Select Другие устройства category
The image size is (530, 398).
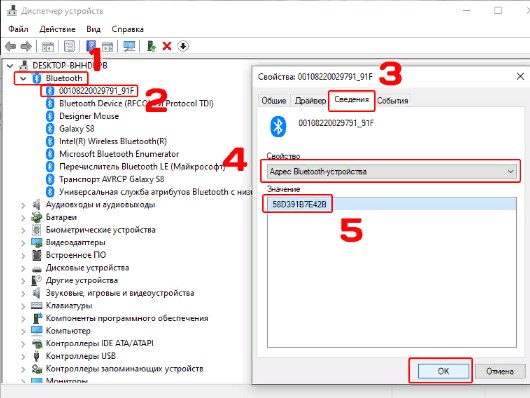pyautogui.click(x=82, y=280)
